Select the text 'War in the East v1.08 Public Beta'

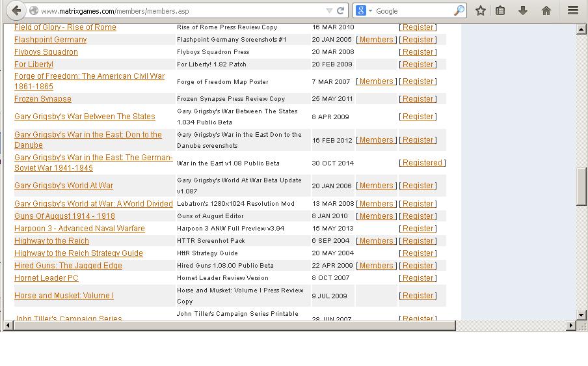click(228, 163)
